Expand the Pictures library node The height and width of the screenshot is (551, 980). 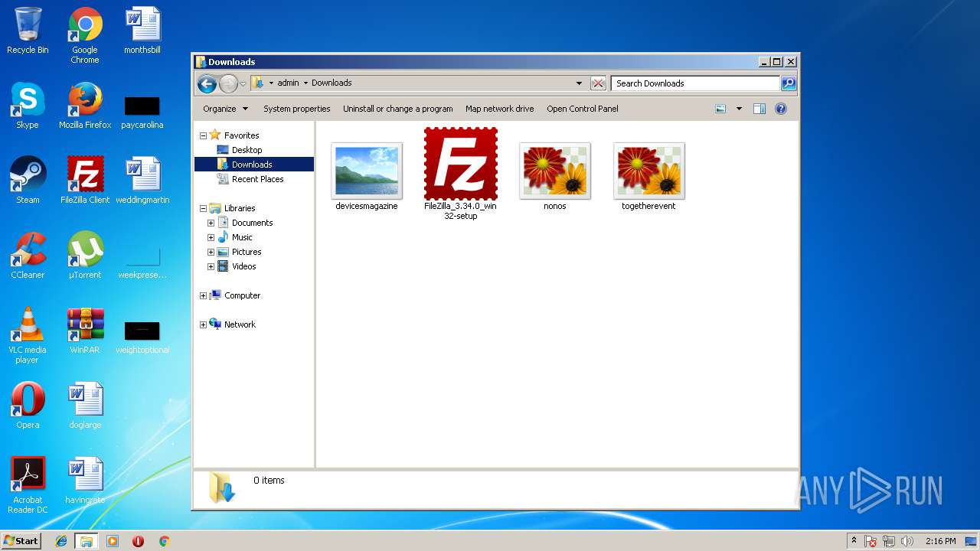coord(211,252)
